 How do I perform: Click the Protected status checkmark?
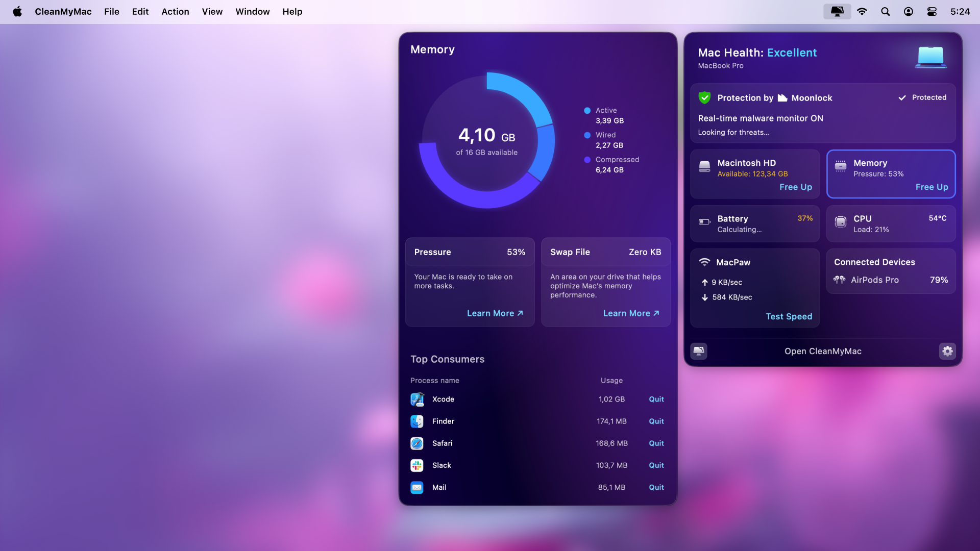902,97
